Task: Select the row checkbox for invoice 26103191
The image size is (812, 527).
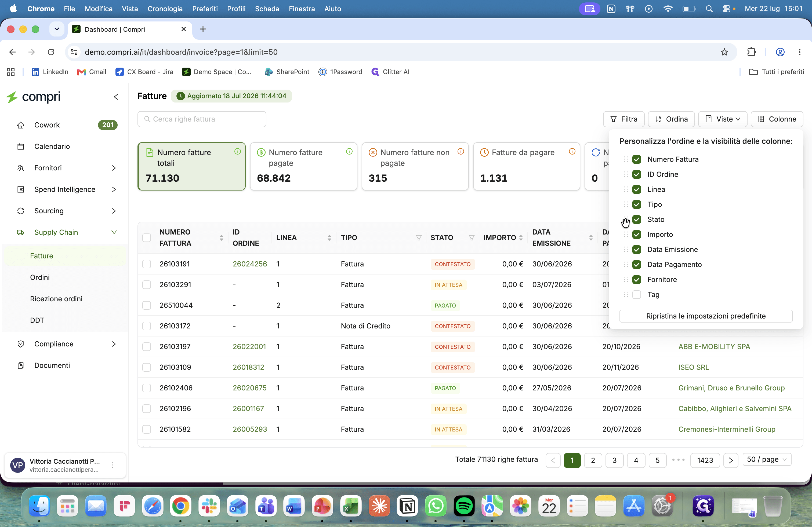Action: point(147,264)
